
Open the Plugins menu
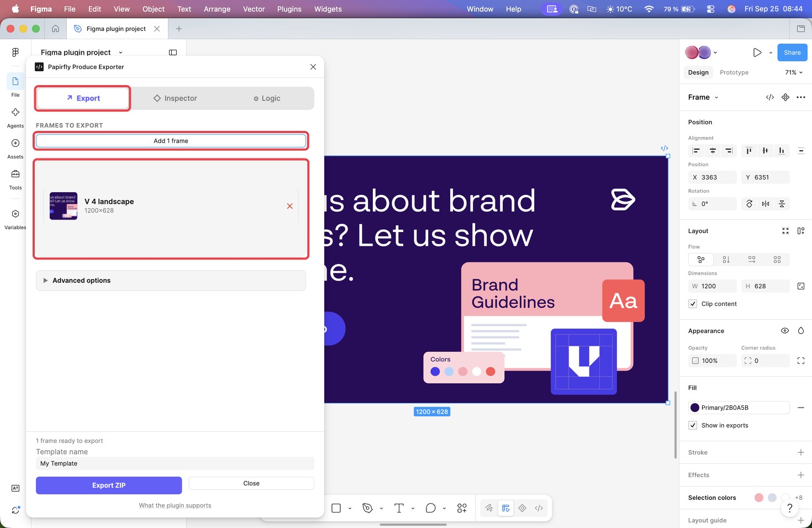289,9
